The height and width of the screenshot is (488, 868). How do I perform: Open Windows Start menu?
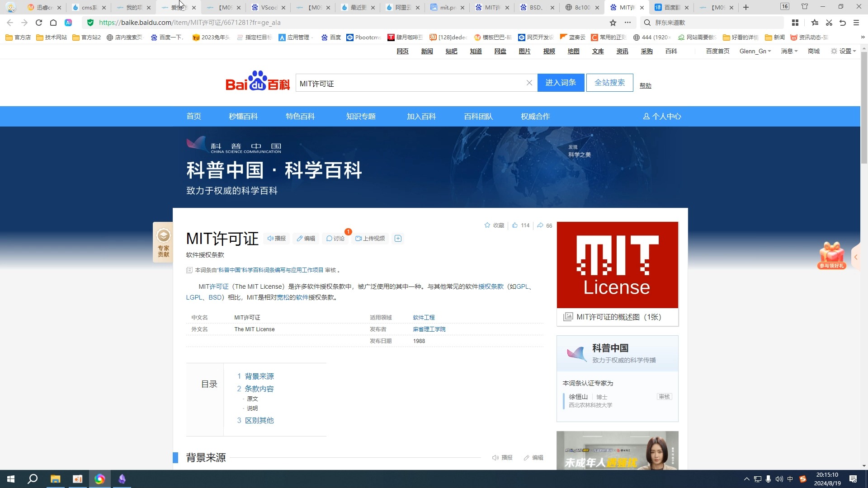click(x=11, y=479)
